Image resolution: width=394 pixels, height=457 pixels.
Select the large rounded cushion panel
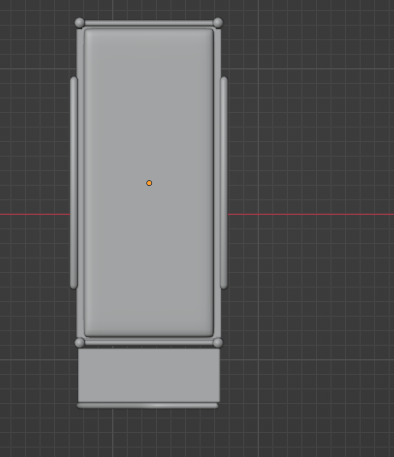click(x=149, y=182)
